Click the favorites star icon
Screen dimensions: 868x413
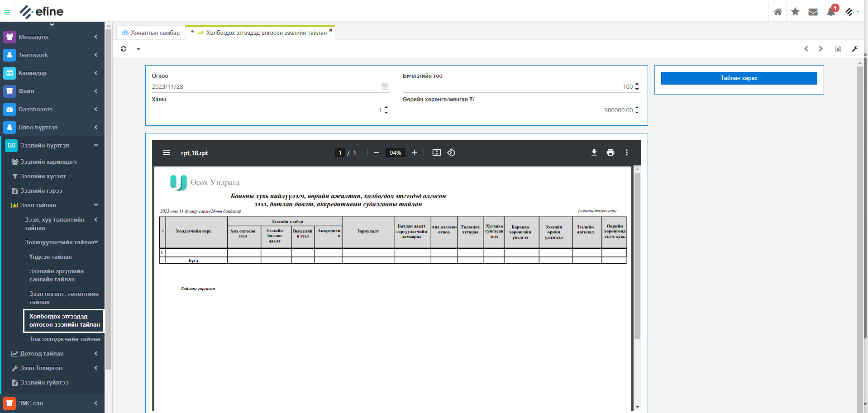pyautogui.click(x=795, y=12)
